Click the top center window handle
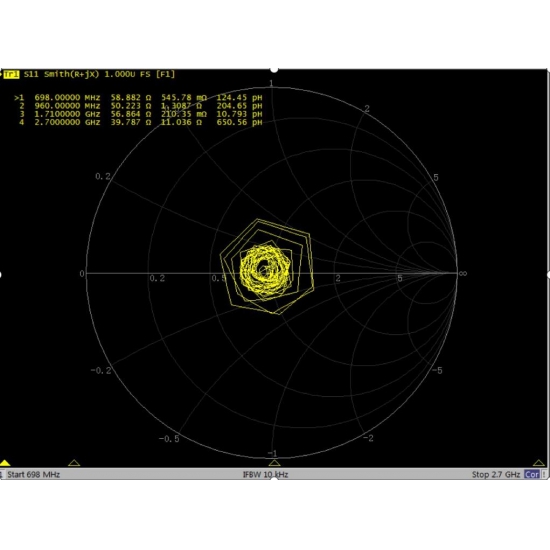Image resolution: width=550 pixels, height=550 pixels. coord(274,70)
